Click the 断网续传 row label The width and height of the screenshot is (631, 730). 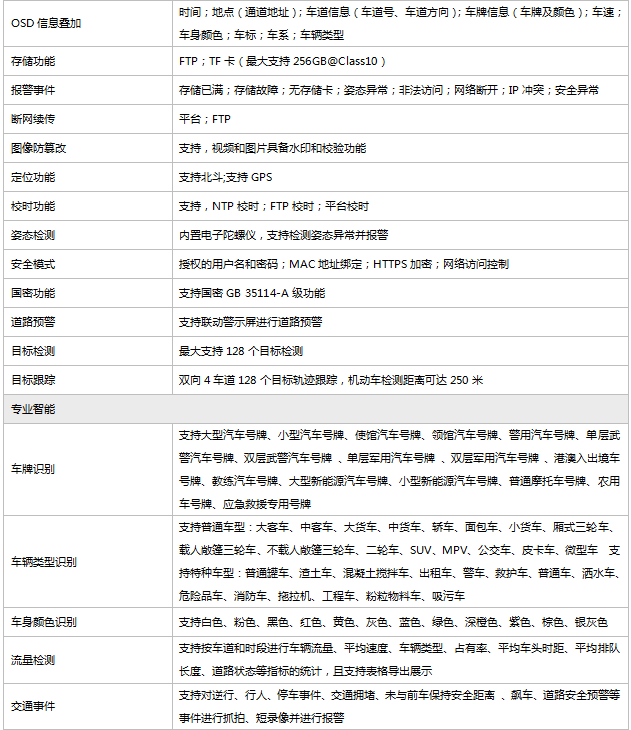32,119
